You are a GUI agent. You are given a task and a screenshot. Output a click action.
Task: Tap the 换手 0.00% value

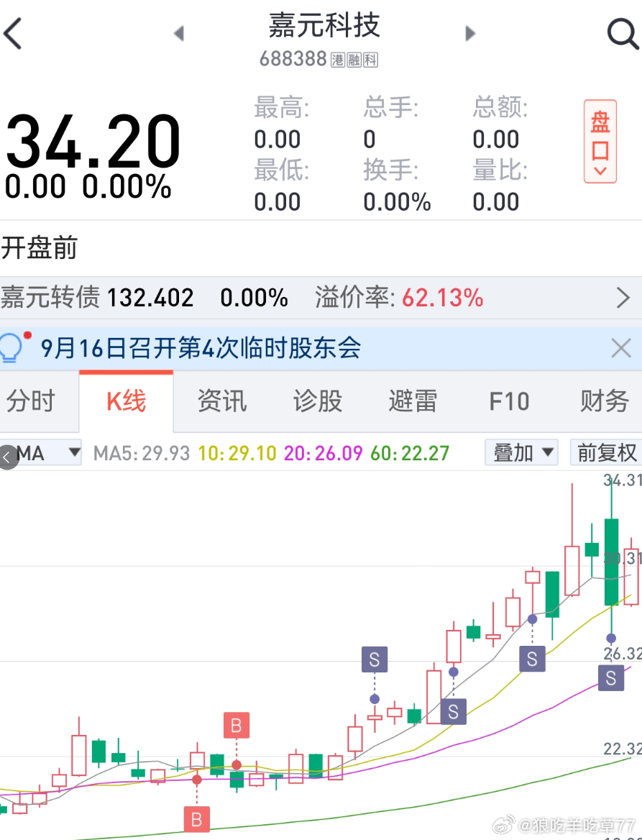click(x=397, y=202)
